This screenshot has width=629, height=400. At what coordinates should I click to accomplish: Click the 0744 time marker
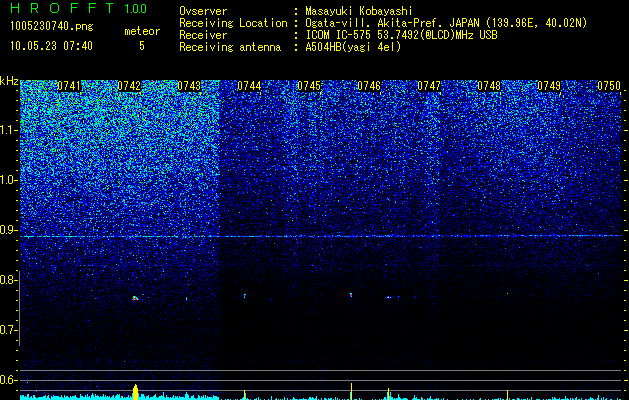click(249, 86)
